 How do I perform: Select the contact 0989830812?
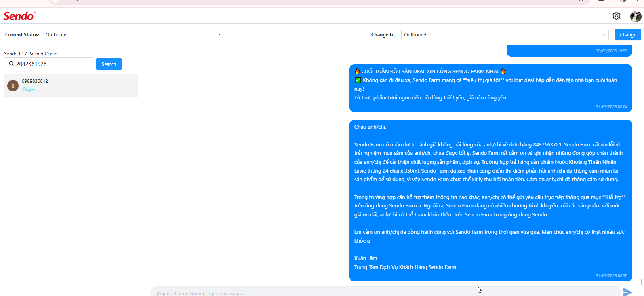[x=71, y=85]
